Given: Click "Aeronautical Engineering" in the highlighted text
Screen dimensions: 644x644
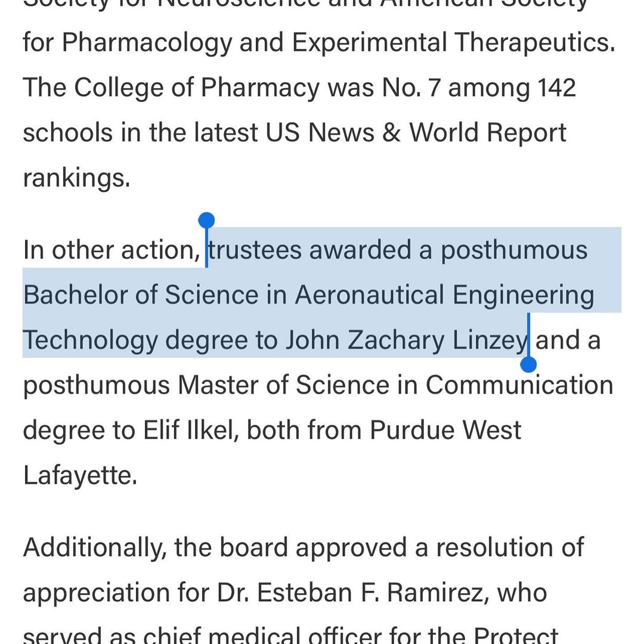Looking at the screenshot, I should 445,295.
